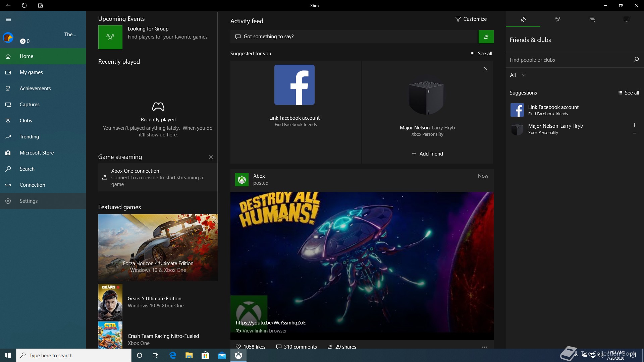Expand the All friends filter dropdown
This screenshot has width=644, height=362.
(518, 75)
